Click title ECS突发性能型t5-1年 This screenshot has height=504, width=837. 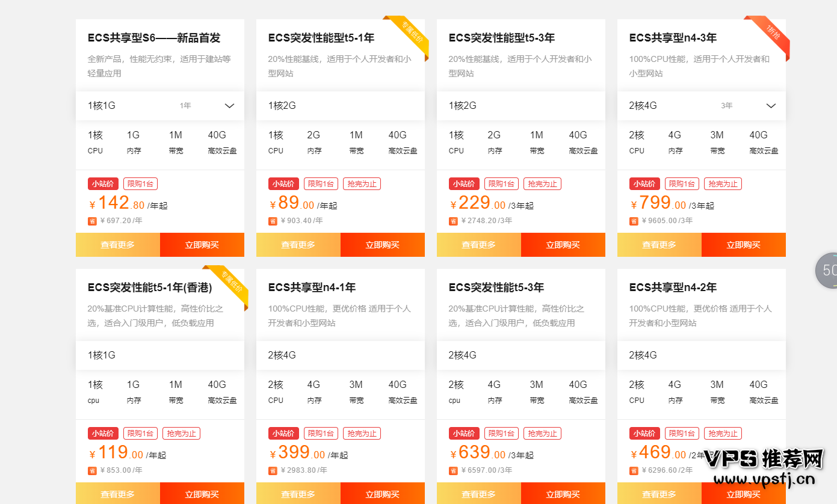[321, 38]
